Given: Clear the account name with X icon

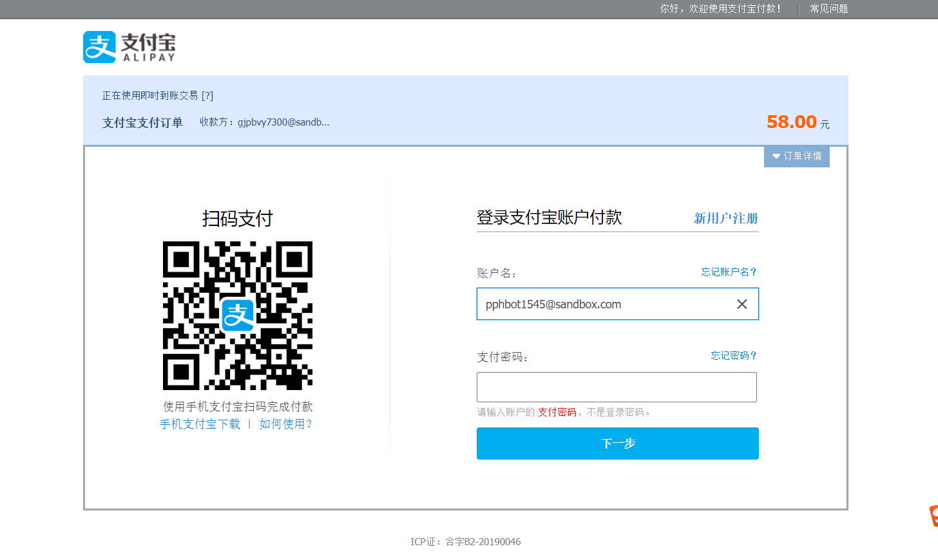Looking at the screenshot, I should click(742, 304).
